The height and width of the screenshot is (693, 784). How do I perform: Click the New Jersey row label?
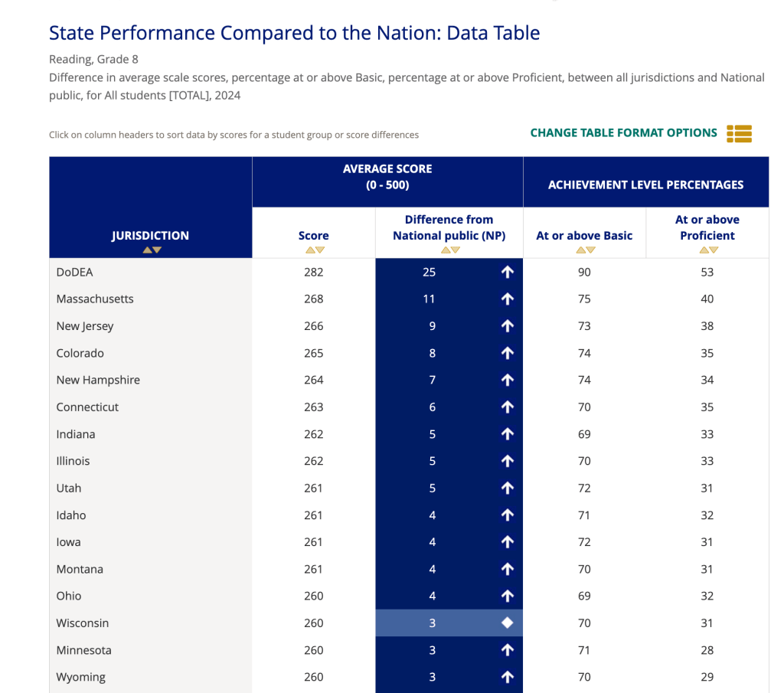pyautogui.click(x=85, y=326)
